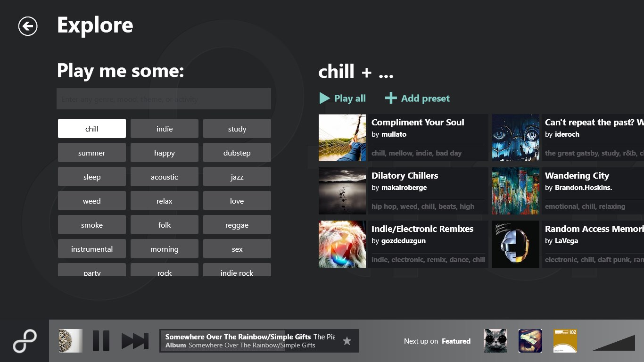Skip to the next track
This screenshot has height=362, width=644.
coord(135,341)
